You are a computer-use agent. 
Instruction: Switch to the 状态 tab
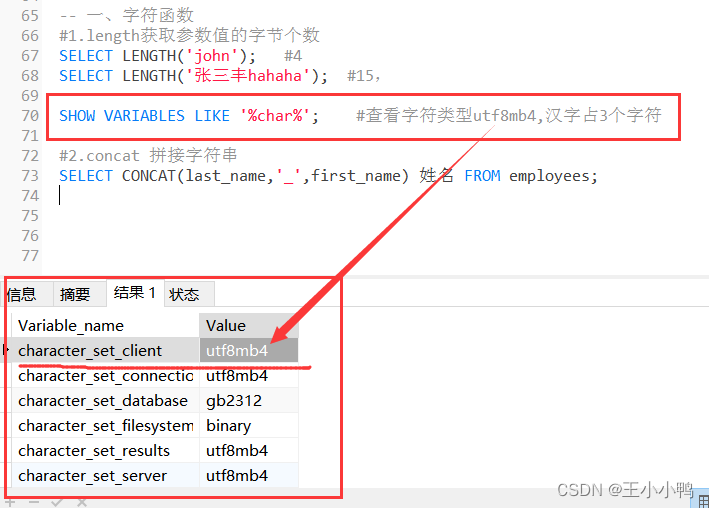pyautogui.click(x=189, y=294)
